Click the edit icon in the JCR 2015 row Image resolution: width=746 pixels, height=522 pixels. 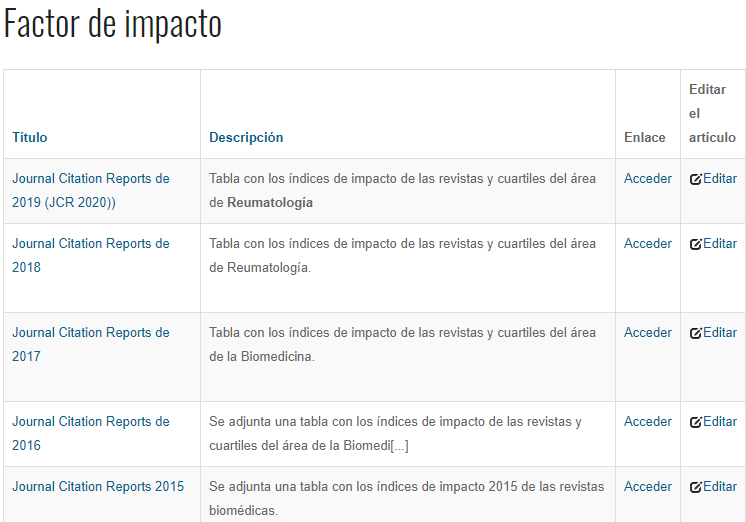point(696,487)
